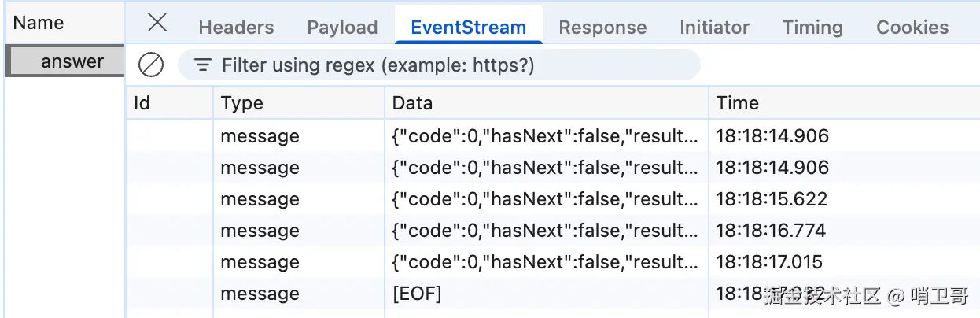
Task: Open the Headers tab
Action: (236, 28)
